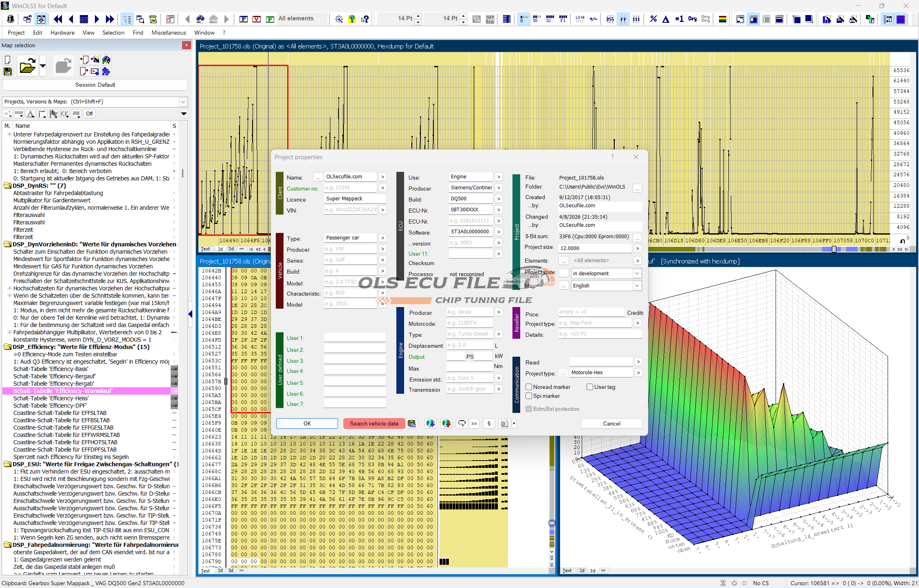The height and width of the screenshot is (588, 919).
Task: Open Projects, Versions & Maps dropdown
Action: [183, 102]
